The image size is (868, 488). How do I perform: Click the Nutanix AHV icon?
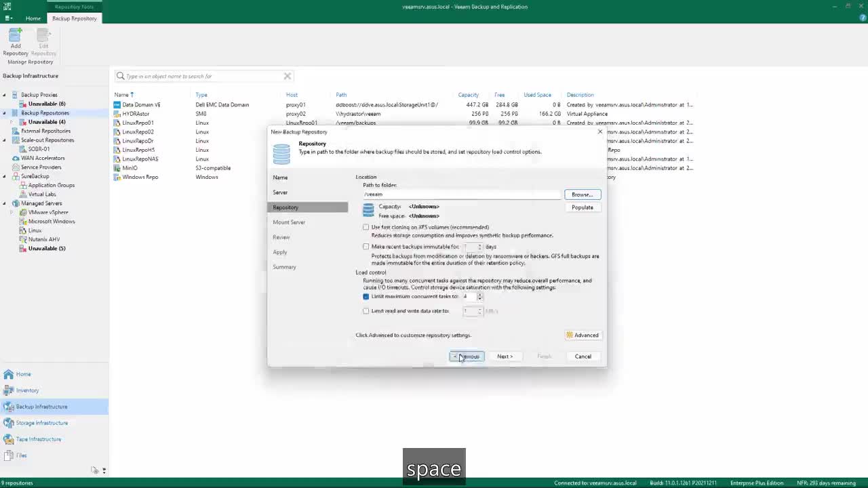coord(22,239)
